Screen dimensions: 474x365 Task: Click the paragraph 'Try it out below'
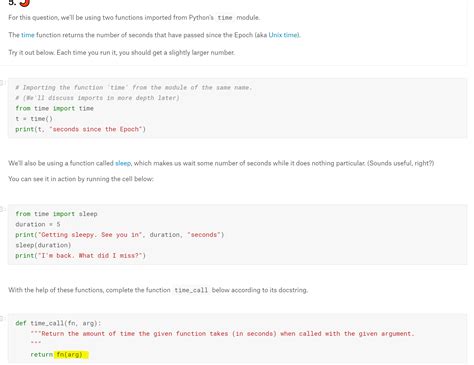pos(122,53)
